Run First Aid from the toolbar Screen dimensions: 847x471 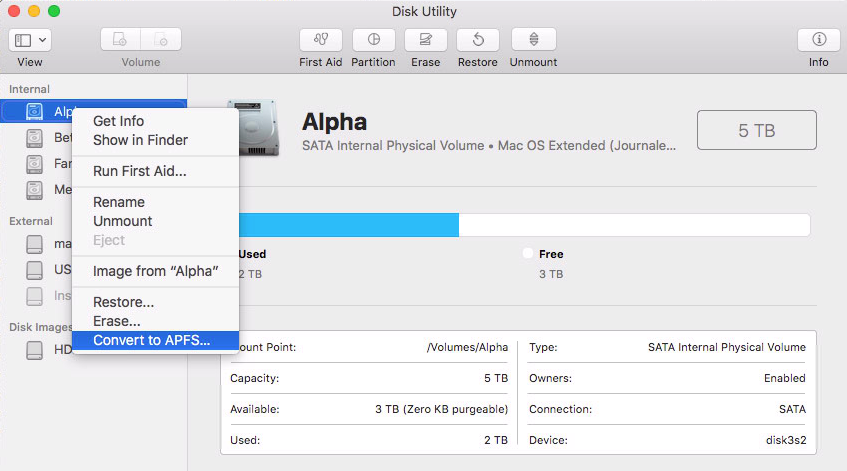tap(321, 39)
